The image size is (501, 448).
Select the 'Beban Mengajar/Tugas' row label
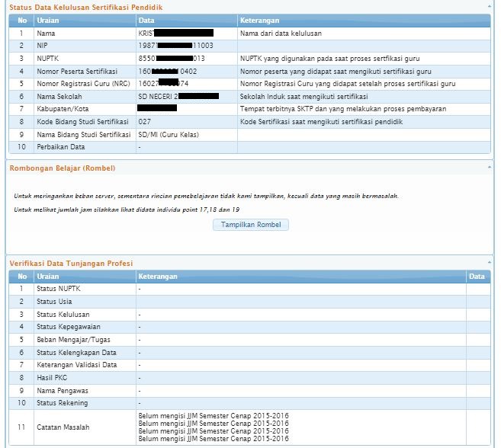point(73,340)
